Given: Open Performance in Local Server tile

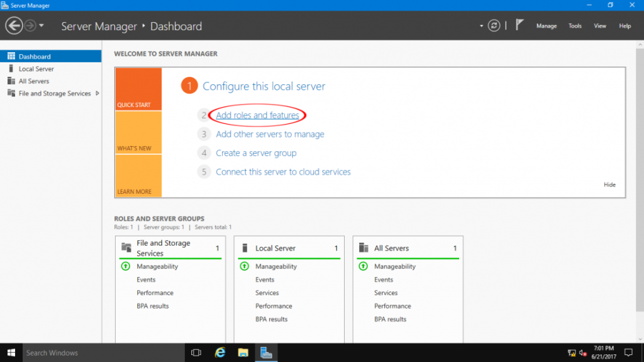Looking at the screenshot, I should click(274, 306).
